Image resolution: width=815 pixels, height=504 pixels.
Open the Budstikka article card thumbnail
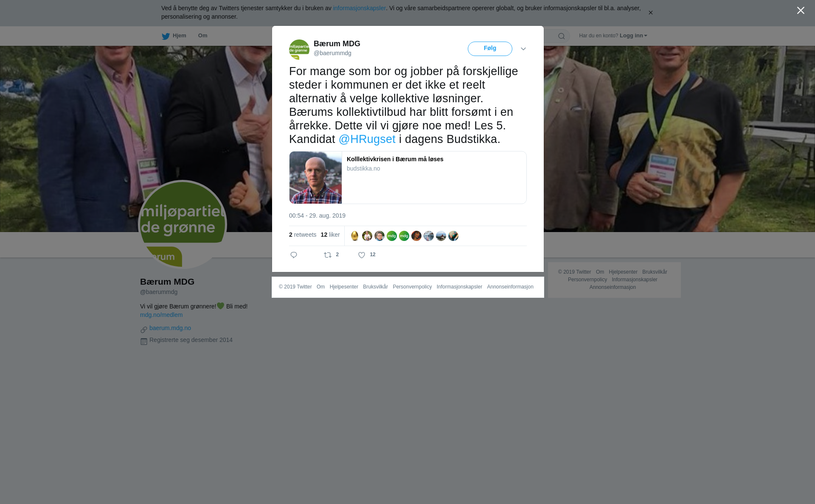[x=315, y=177]
